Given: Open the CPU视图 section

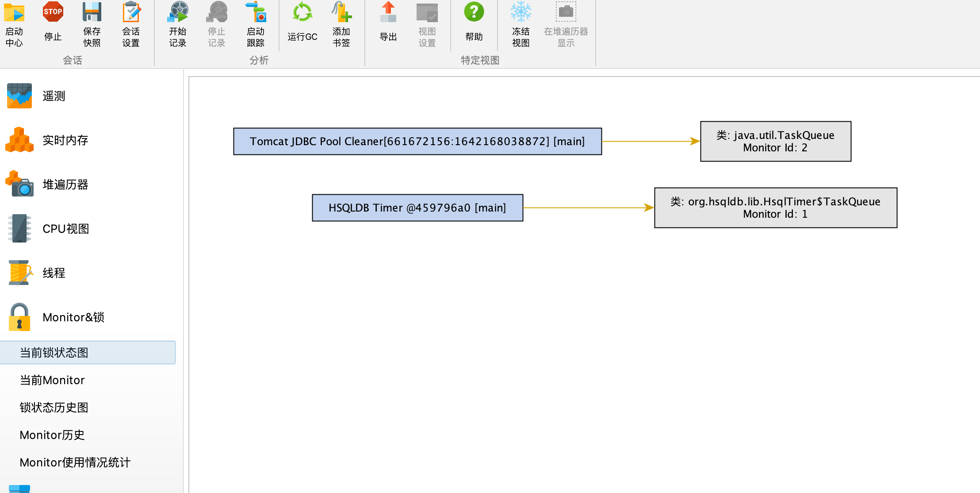Looking at the screenshot, I should 65,229.
